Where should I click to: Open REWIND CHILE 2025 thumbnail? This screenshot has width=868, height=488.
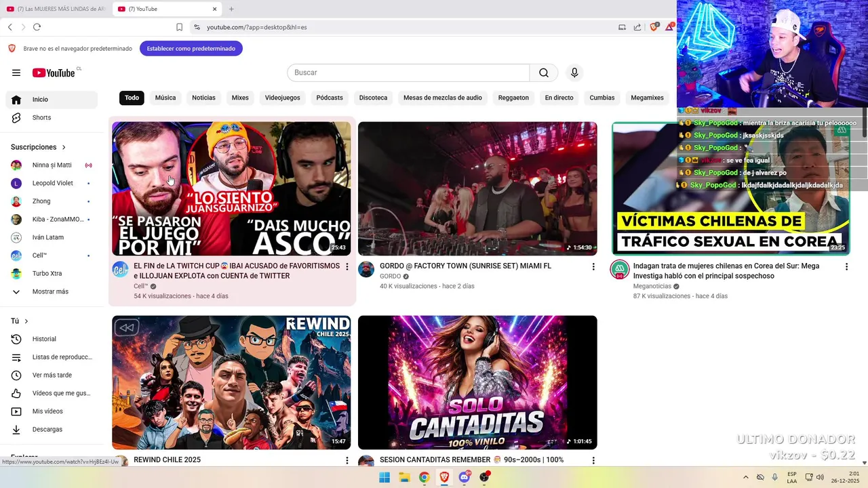pos(231,382)
